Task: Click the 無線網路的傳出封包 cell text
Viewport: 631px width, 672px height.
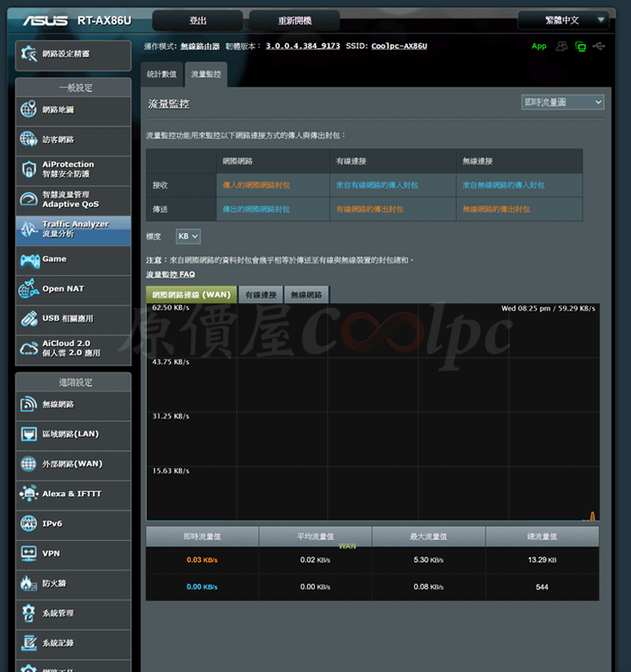Action: point(496,209)
